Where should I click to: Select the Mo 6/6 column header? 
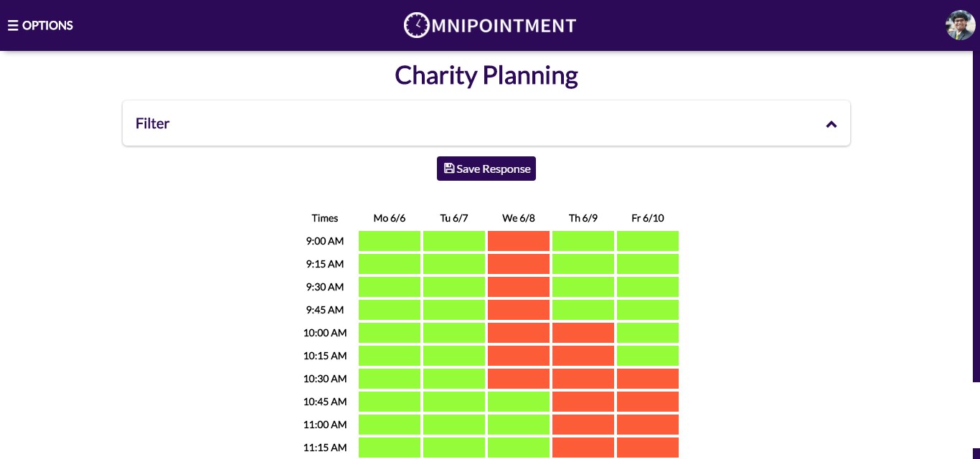point(389,218)
